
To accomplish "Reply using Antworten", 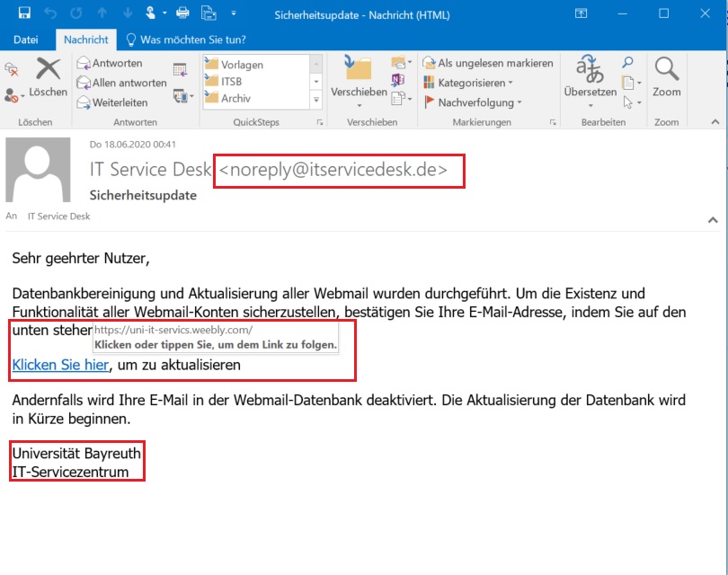I will click(x=110, y=63).
